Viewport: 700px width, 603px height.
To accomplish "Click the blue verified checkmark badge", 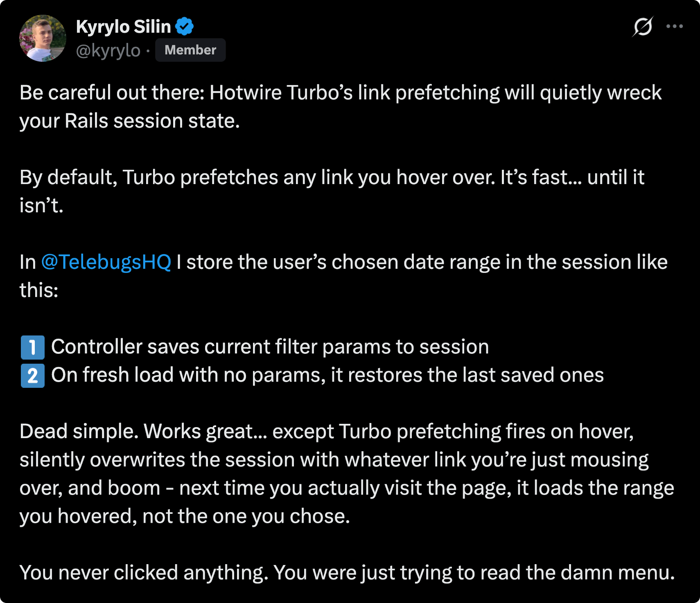I will 184,27.
